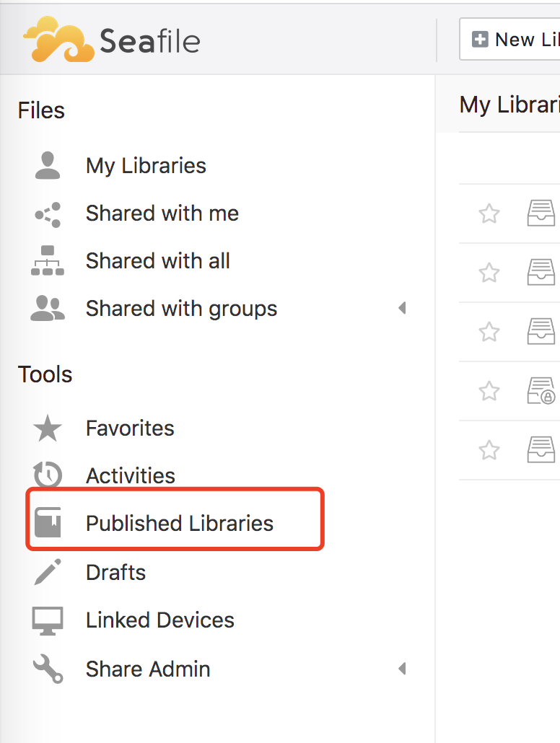
Task: Open Published Libraries in sidebar
Action: click(x=179, y=523)
